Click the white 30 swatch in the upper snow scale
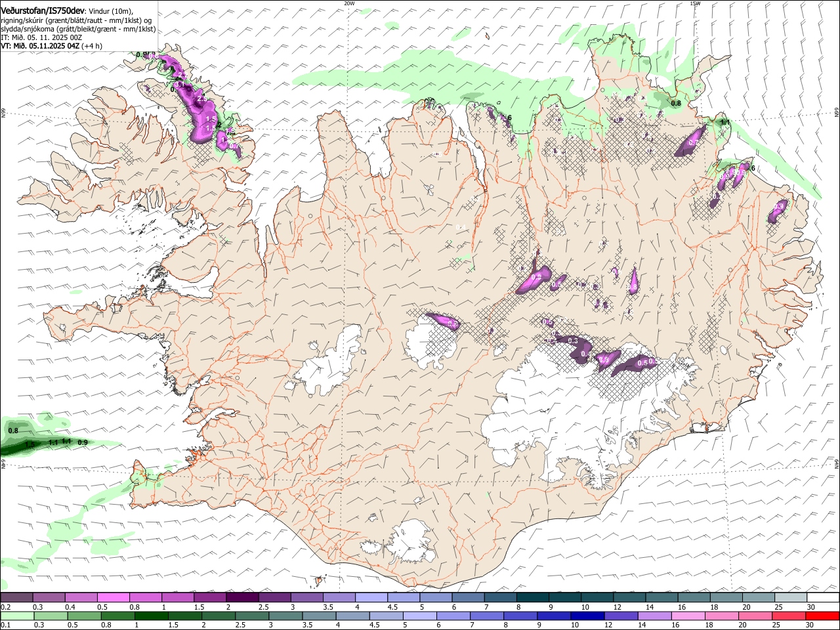Screen dimensions: 840x630 pyautogui.click(x=822, y=598)
